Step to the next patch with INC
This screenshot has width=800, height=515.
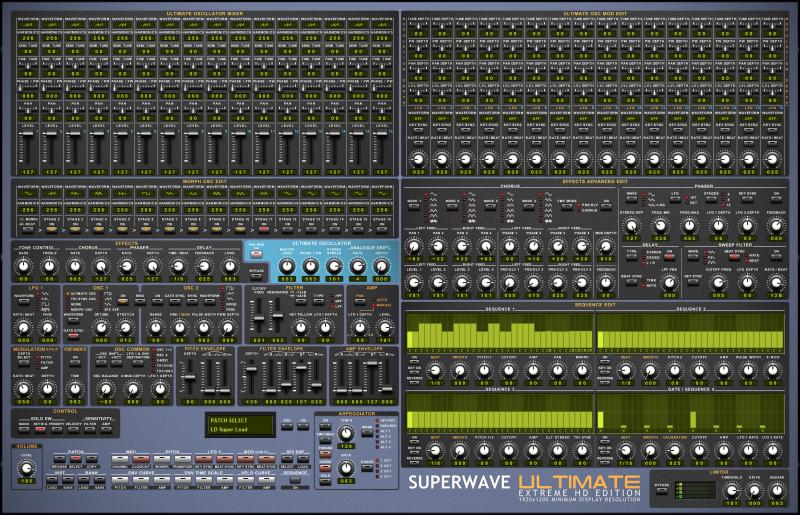click(303, 426)
